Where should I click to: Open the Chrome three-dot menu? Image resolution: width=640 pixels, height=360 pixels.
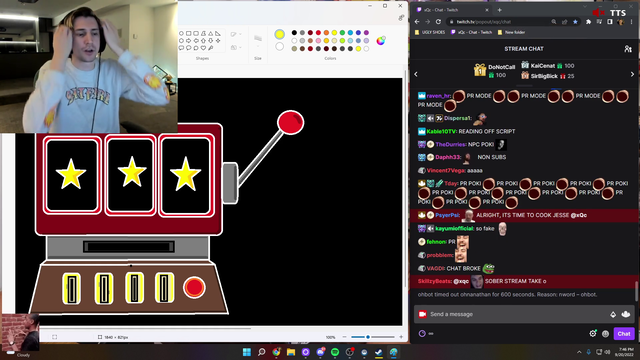(x=632, y=22)
